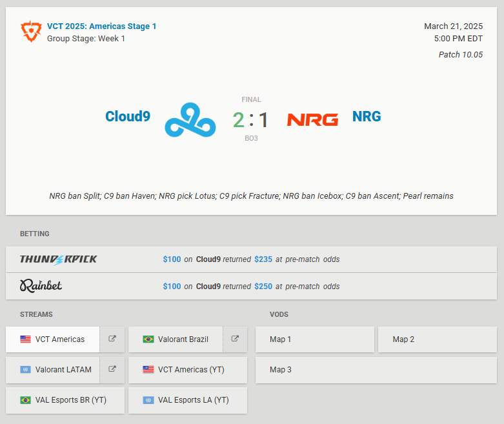
Task: Select the Valorant Brazil stream
Action: click(176, 339)
